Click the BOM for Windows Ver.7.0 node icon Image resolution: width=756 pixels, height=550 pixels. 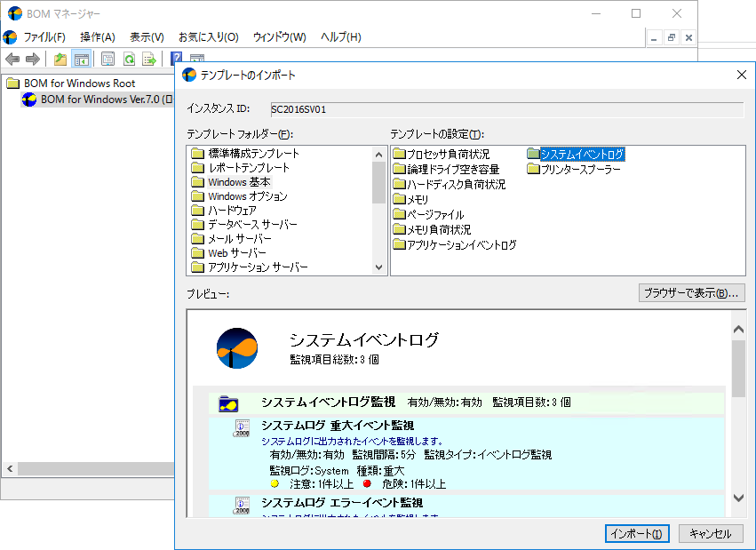pyautogui.click(x=29, y=100)
